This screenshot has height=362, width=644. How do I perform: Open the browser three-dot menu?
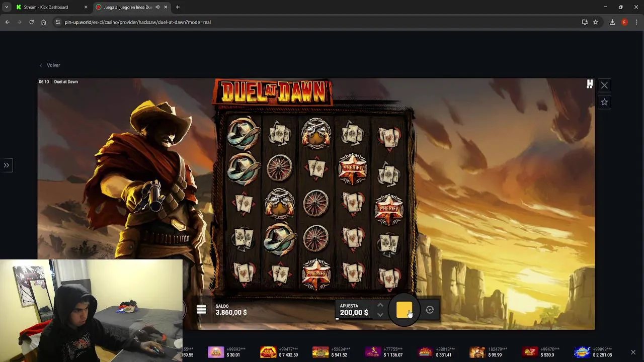click(636, 22)
